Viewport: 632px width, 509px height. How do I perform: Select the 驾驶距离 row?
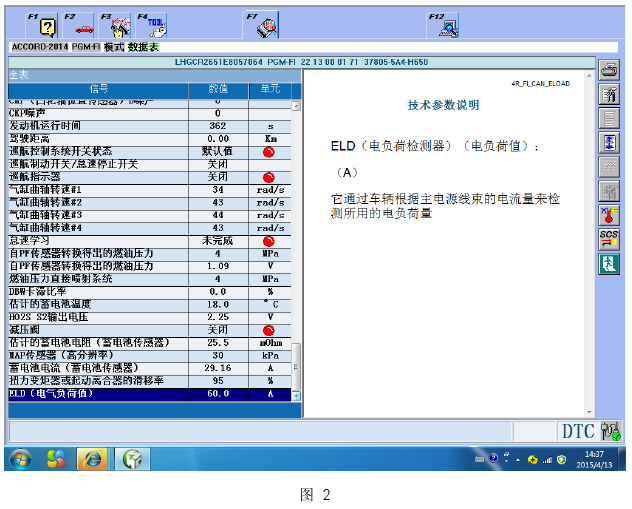150,139
